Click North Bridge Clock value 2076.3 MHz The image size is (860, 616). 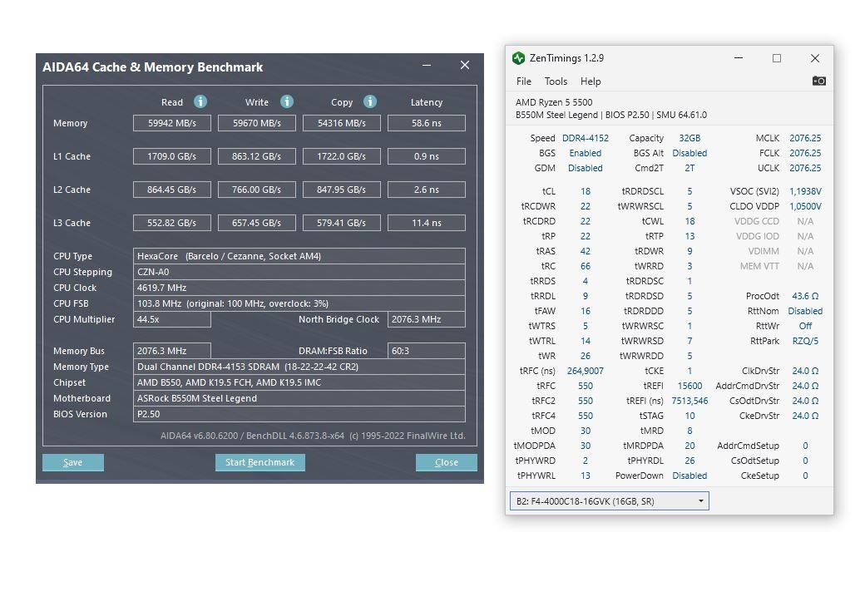tap(427, 319)
